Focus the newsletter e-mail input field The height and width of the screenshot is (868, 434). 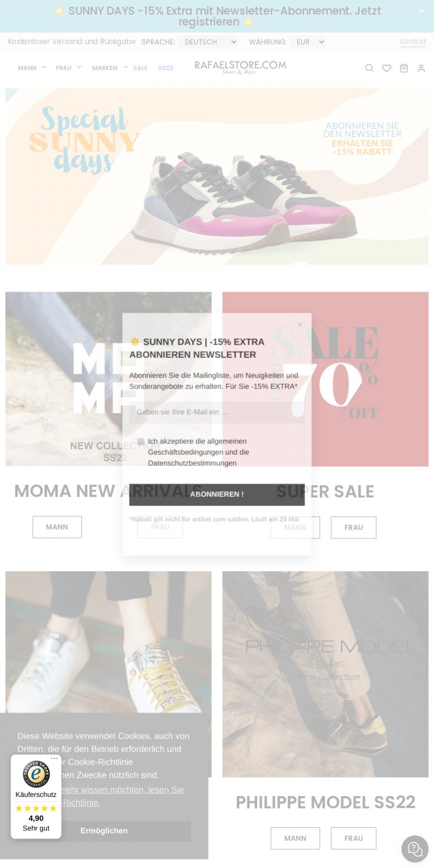pos(217,412)
